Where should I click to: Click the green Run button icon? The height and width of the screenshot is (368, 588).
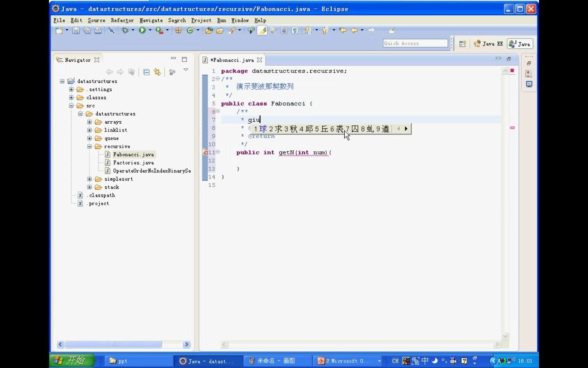[142, 31]
